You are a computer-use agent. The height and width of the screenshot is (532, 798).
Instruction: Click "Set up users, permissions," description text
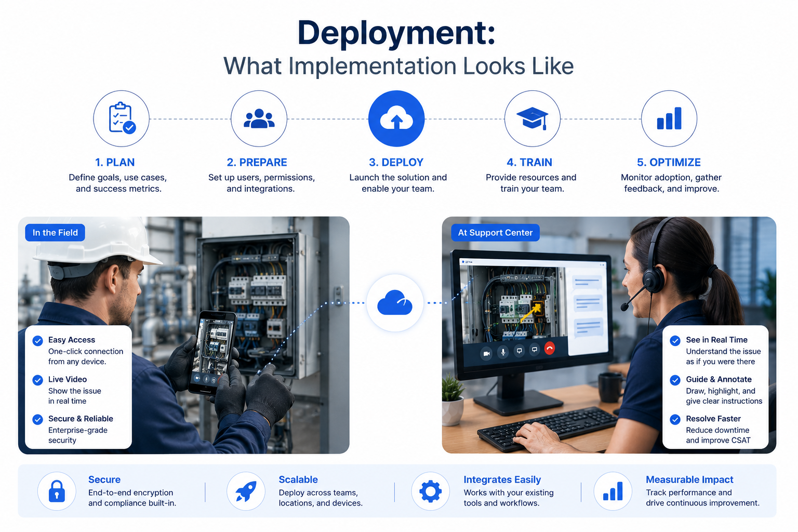(x=261, y=178)
